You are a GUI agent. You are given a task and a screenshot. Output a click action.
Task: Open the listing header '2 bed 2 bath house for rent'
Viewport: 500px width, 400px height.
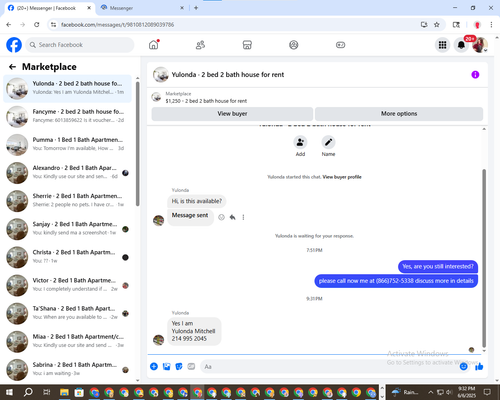tap(228, 75)
